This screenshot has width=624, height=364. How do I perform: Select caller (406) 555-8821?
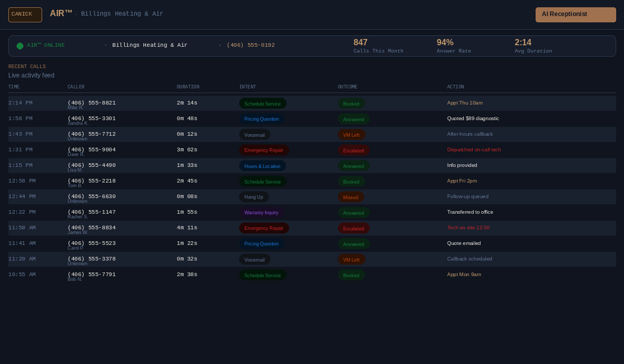tap(92, 103)
